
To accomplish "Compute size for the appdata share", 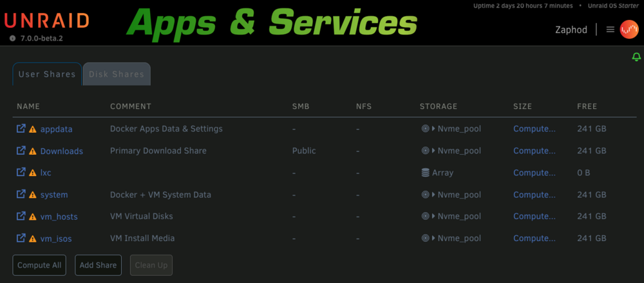I will [535, 129].
